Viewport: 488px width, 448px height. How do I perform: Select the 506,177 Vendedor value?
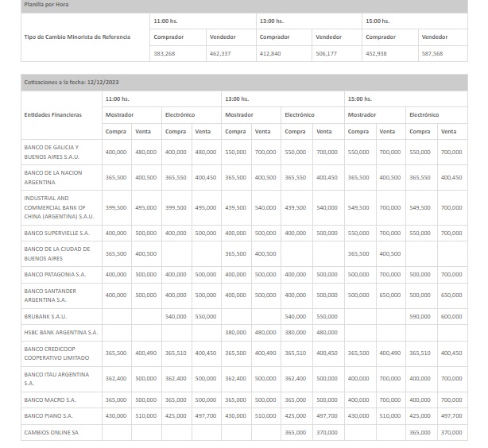pyautogui.click(x=326, y=53)
